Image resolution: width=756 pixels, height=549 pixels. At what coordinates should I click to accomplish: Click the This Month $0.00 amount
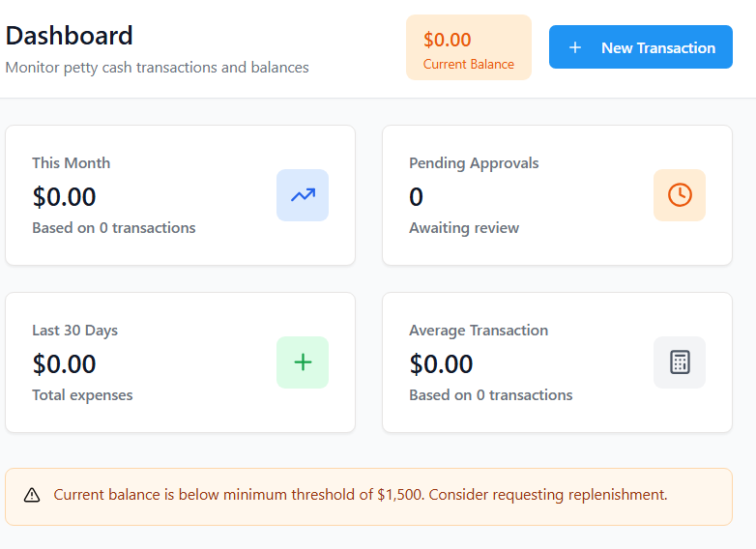pos(64,197)
